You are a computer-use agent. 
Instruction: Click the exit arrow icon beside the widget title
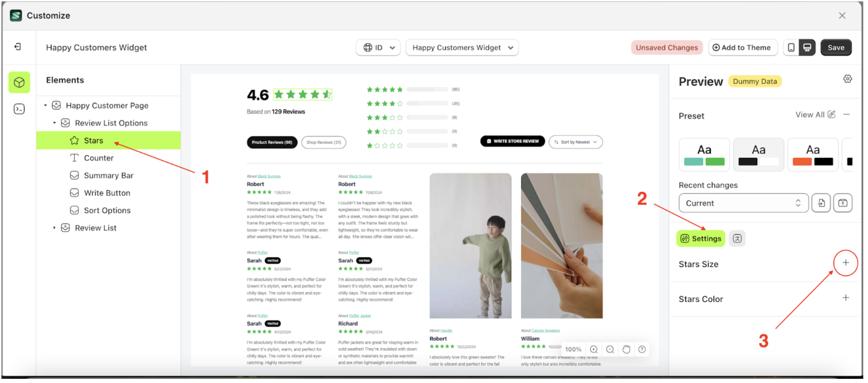[x=18, y=47]
